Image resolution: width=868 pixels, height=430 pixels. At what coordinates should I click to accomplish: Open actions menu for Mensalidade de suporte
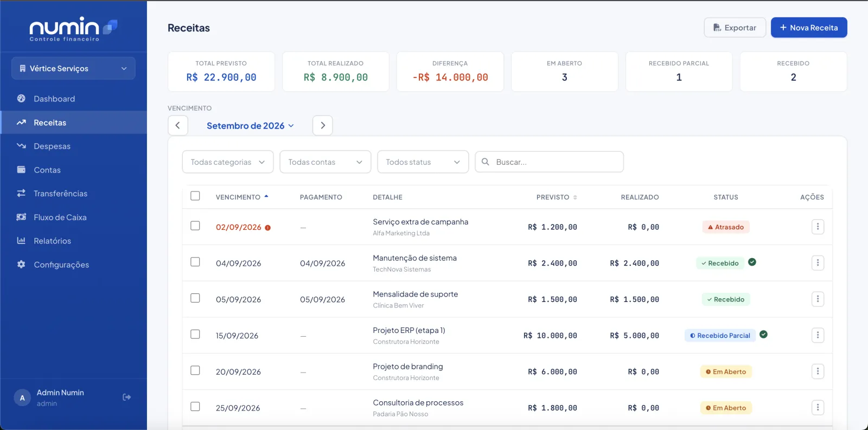pyautogui.click(x=818, y=299)
